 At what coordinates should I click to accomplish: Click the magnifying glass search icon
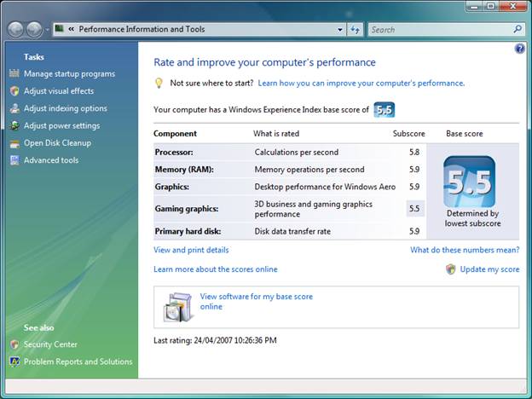[518, 29]
